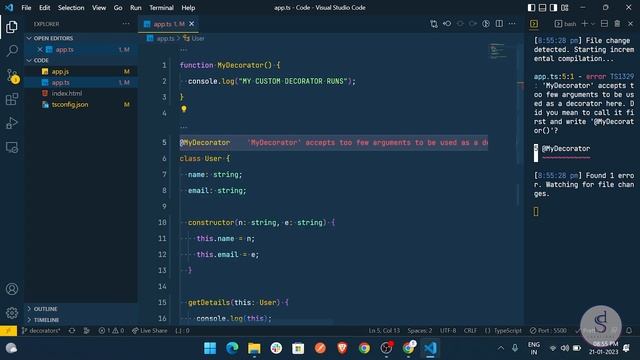Toggle secondary side bar layout button
The width and height of the screenshot is (640, 360).
(x=553, y=8)
